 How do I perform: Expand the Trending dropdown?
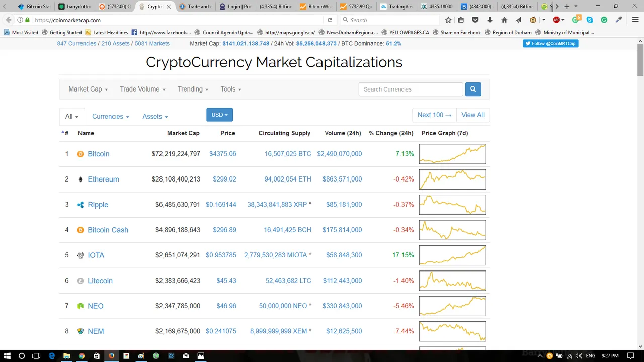(x=193, y=89)
